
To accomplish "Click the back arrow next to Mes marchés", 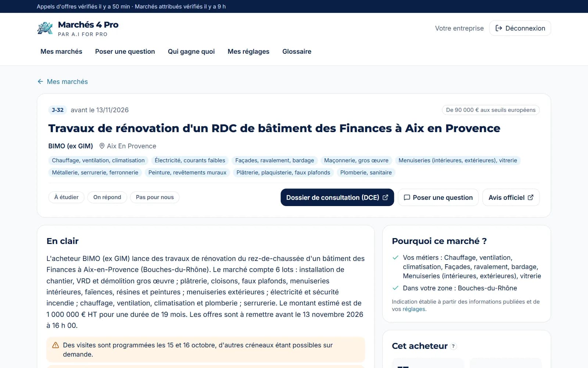I will 40,81.
